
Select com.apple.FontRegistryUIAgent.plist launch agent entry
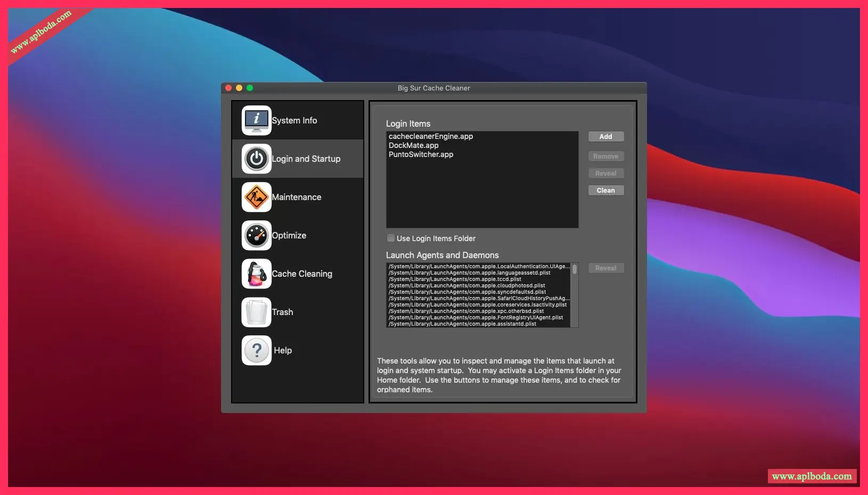(x=476, y=318)
